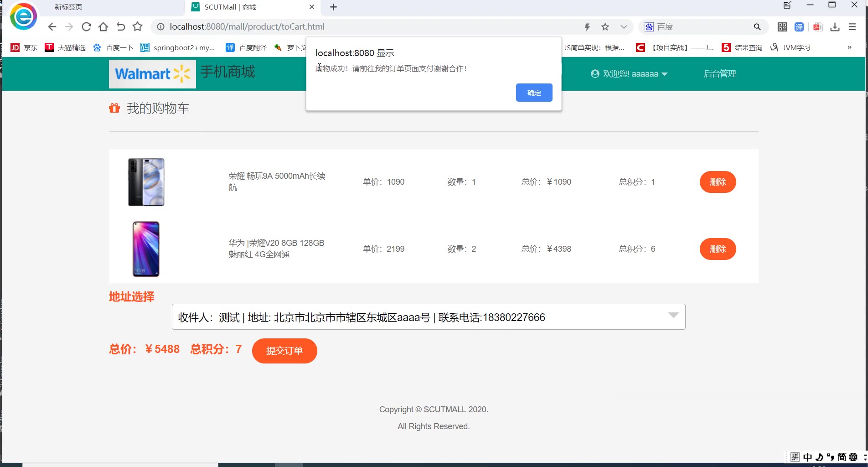The height and width of the screenshot is (467, 868).
Task: Expand the address bar dropdown chevron
Action: point(624,27)
